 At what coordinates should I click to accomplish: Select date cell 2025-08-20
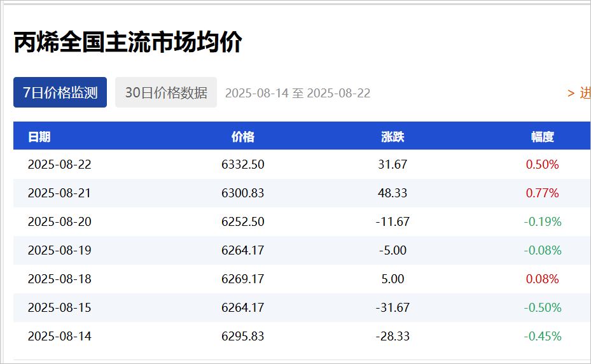click(60, 222)
